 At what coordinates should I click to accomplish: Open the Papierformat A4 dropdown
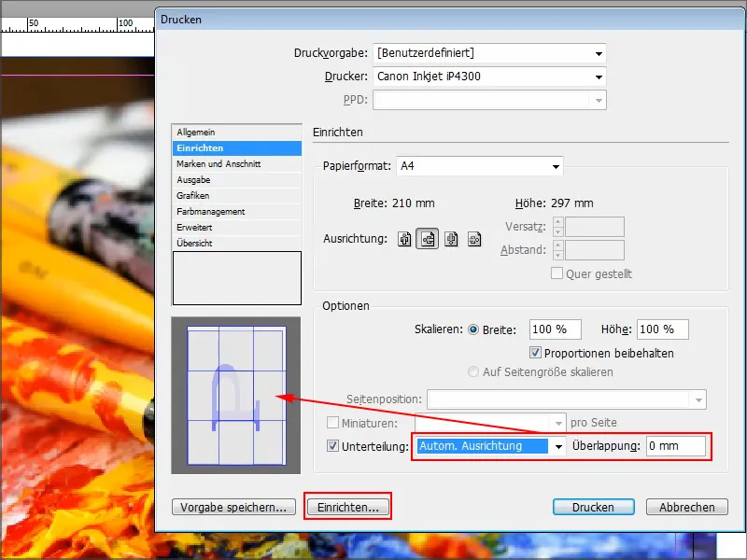coord(480,166)
